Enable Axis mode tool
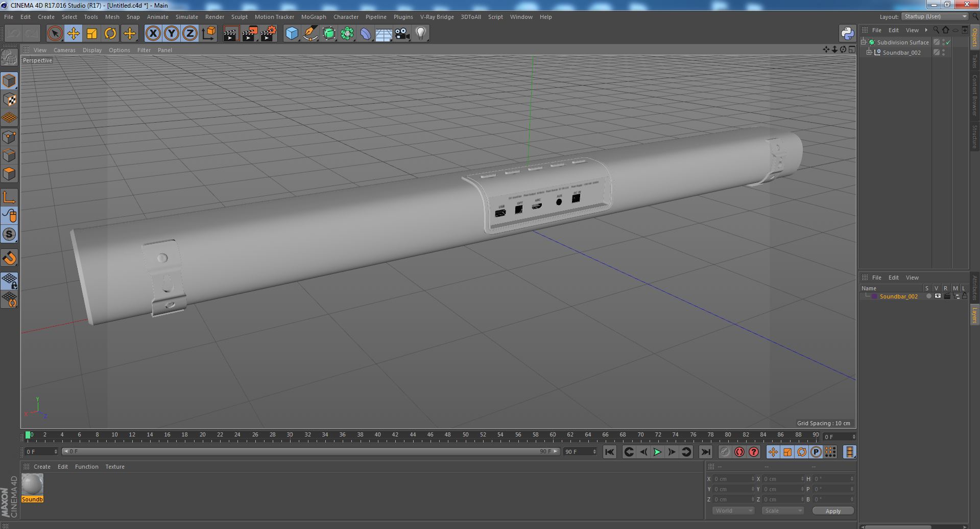The height and width of the screenshot is (529, 980). tap(9, 197)
